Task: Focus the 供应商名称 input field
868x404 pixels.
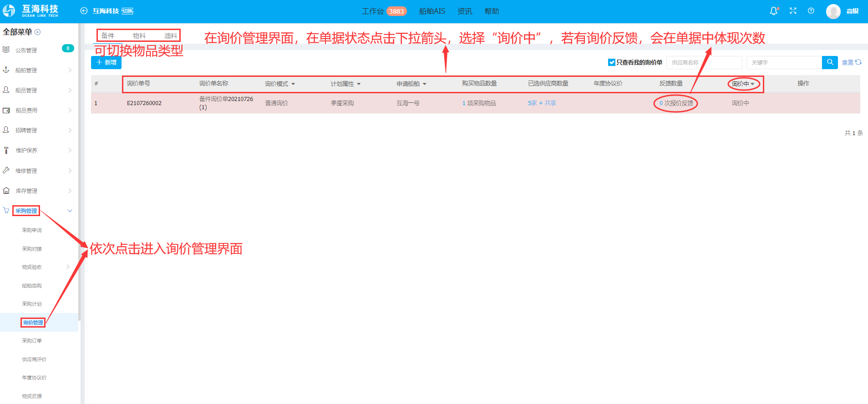Action: pyautogui.click(x=704, y=62)
